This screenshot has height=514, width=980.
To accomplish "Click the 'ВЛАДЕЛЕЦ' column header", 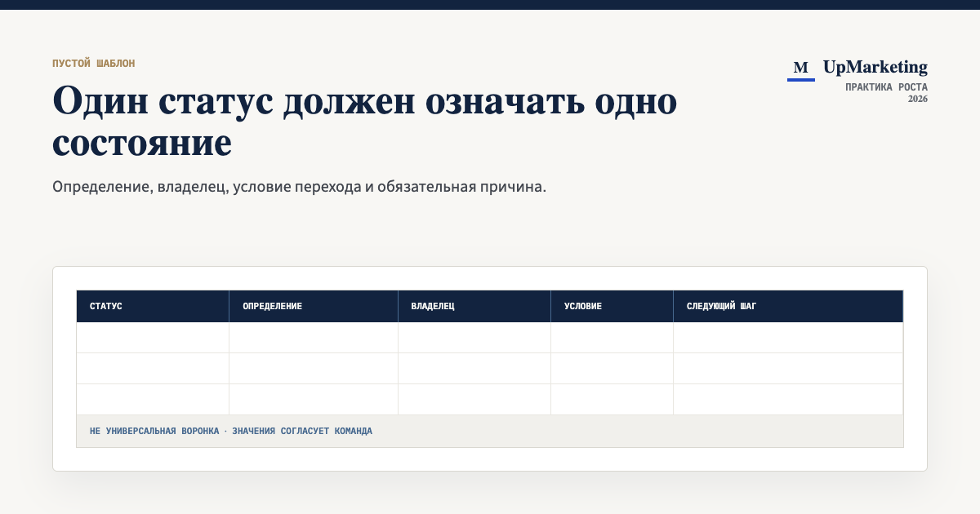I will [x=474, y=307].
